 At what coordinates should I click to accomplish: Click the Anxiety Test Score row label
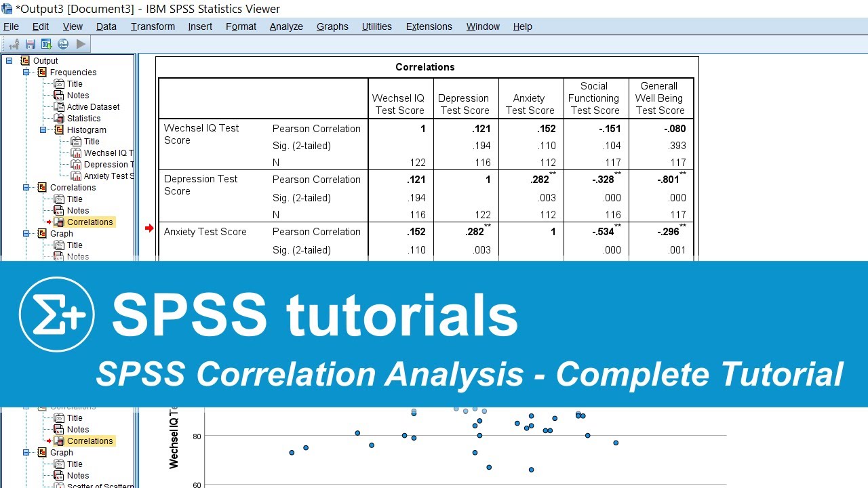click(205, 232)
